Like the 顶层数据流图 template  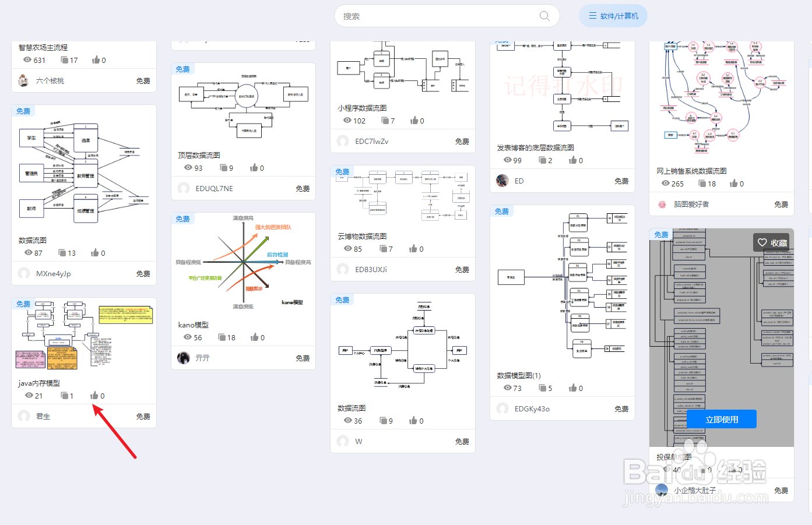(x=254, y=167)
